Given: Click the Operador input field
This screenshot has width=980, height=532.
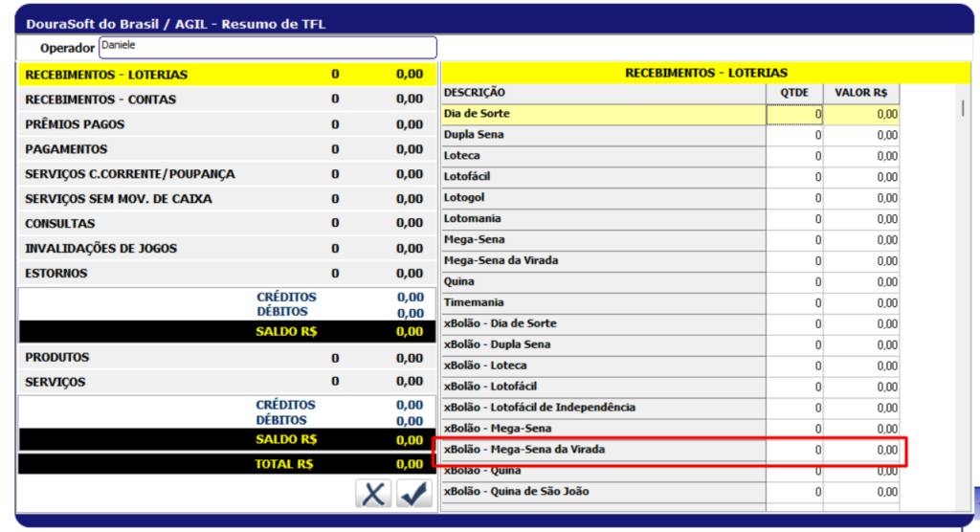Looking at the screenshot, I should [x=267, y=48].
